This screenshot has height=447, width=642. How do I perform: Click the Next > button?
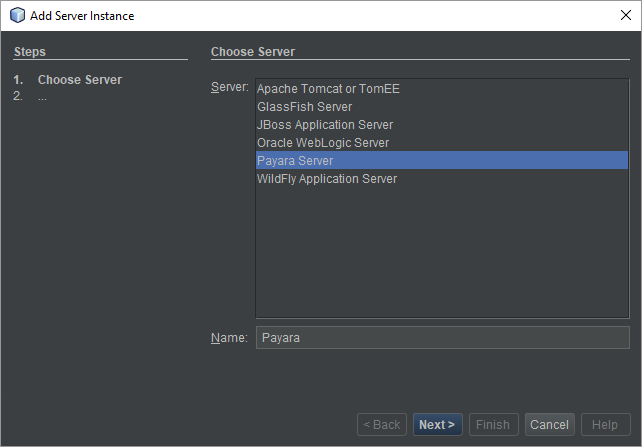click(x=437, y=424)
